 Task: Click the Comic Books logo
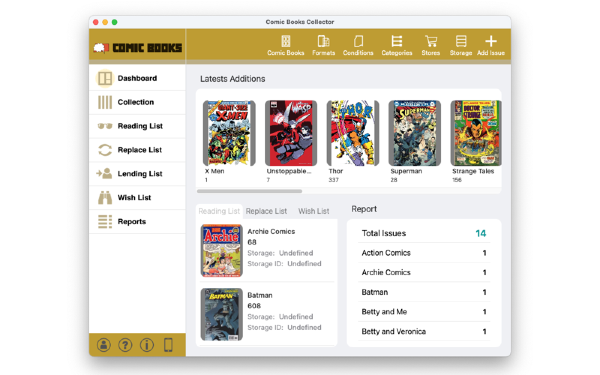tap(138, 48)
